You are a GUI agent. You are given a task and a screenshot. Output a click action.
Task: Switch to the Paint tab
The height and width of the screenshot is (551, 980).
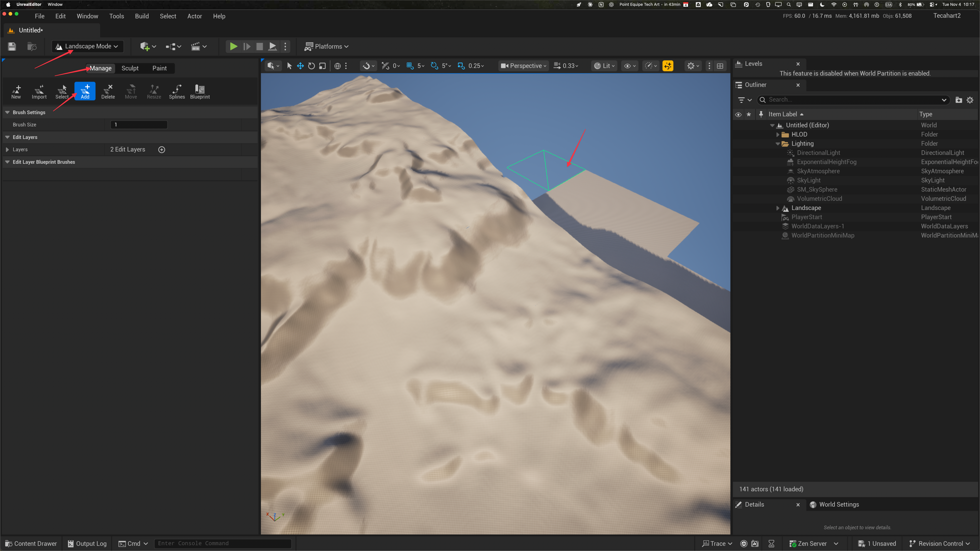pyautogui.click(x=159, y=68)
